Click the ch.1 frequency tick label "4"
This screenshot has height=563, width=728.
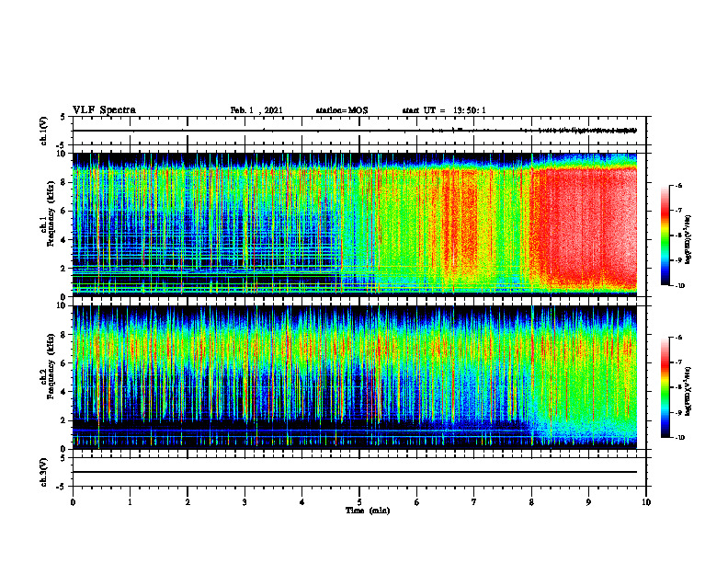[x=64, y=240]
